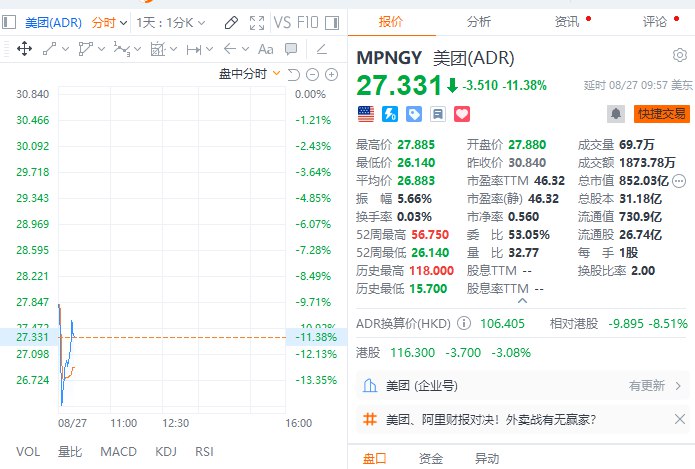Click the US flag market icon
Image resolution: width=695 pixels, height=469 pixels.
tap(366, 114)
